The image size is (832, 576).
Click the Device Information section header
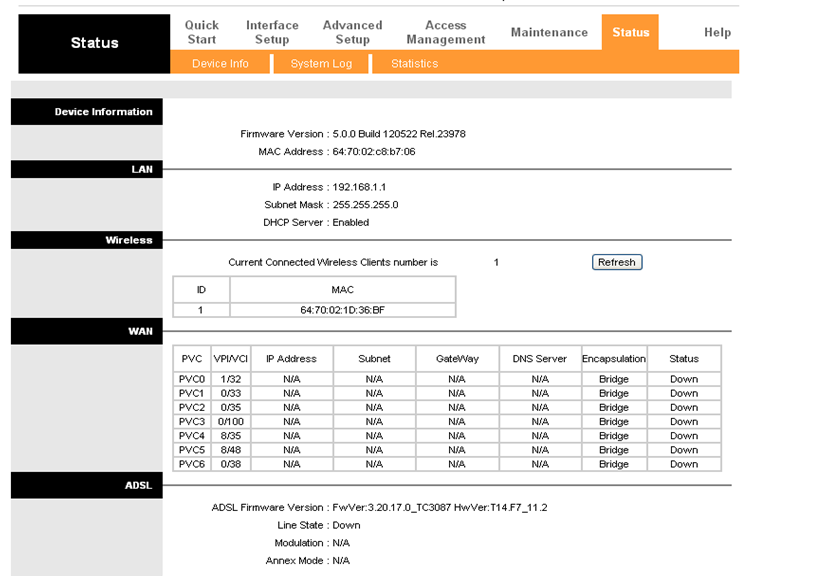click(x=87, y=112)
